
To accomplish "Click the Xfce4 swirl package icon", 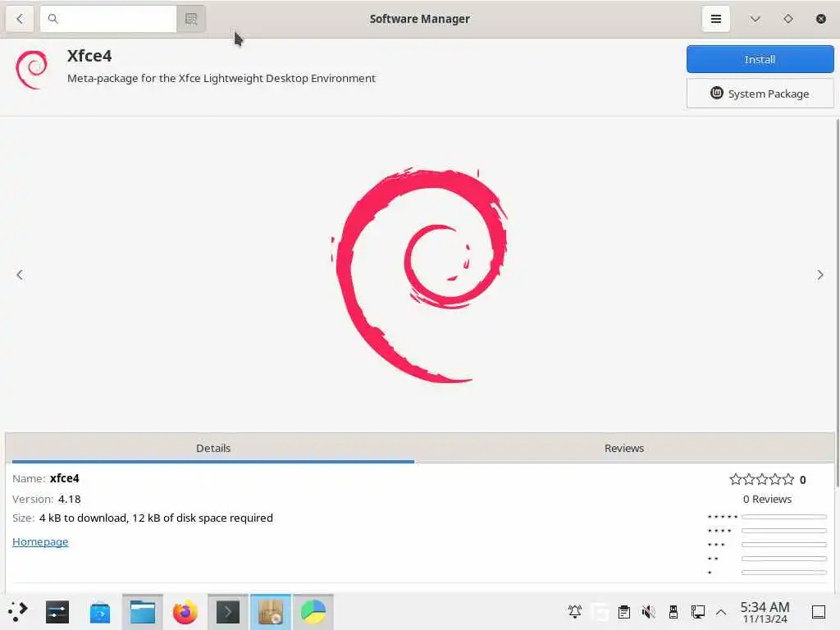I will click(32, 70).
